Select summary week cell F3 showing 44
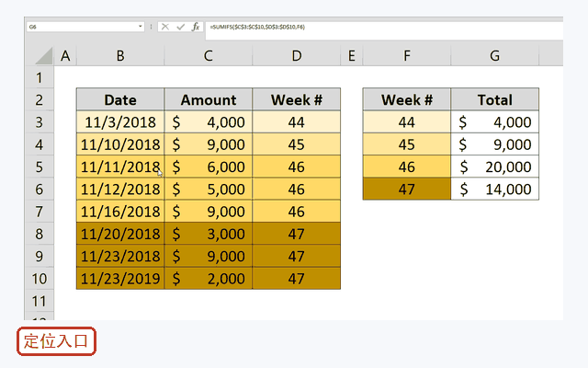 [406, 122]
